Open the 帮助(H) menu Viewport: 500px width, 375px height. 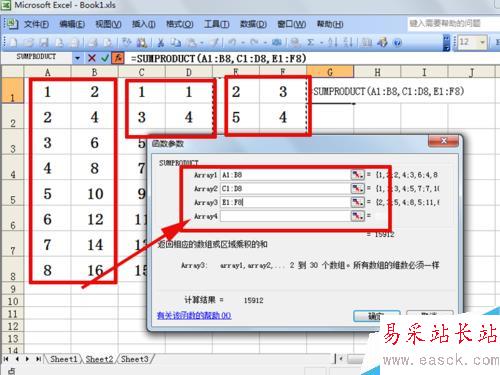pos(330,24)
